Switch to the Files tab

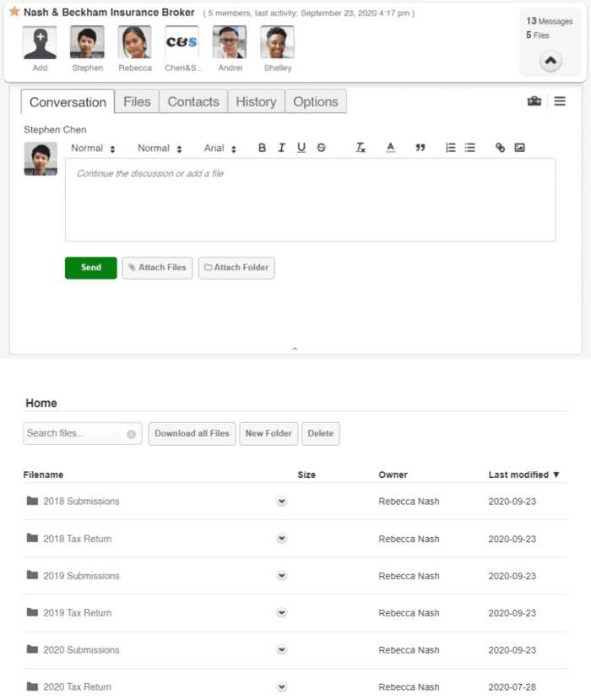point(137,102)
